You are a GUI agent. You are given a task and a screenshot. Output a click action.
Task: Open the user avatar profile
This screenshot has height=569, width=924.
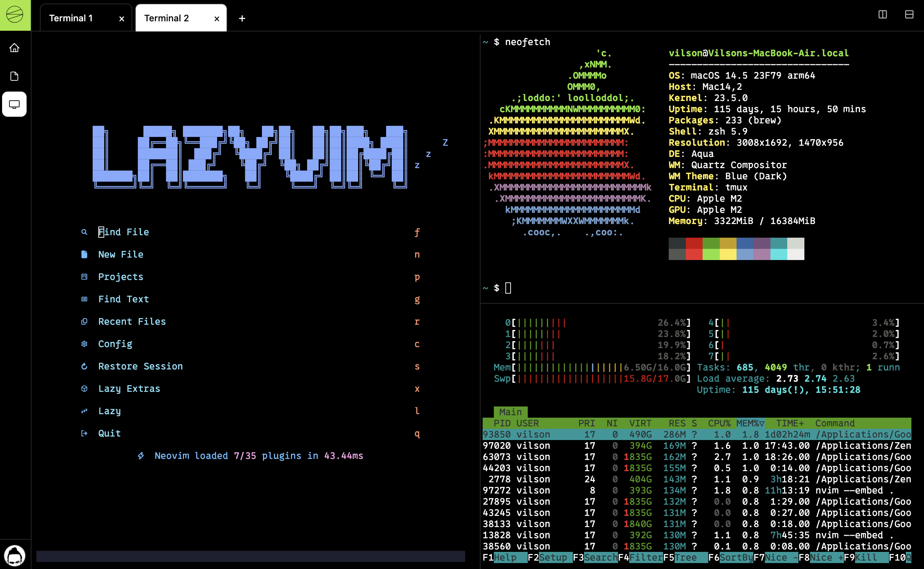point(14,555)
